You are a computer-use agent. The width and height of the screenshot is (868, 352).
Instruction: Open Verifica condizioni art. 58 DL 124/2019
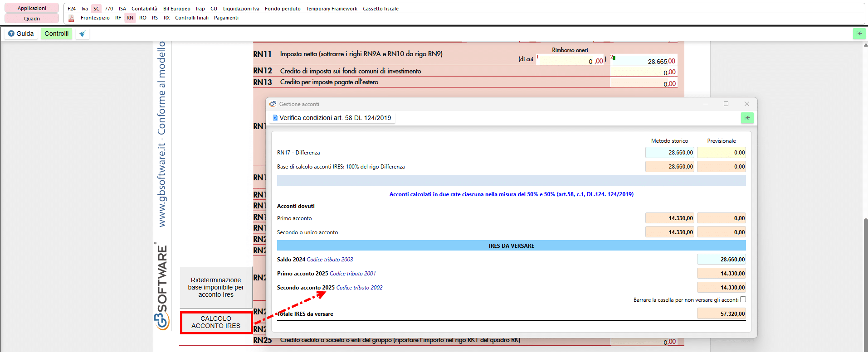pyautogui.click(x=332, y=118)
